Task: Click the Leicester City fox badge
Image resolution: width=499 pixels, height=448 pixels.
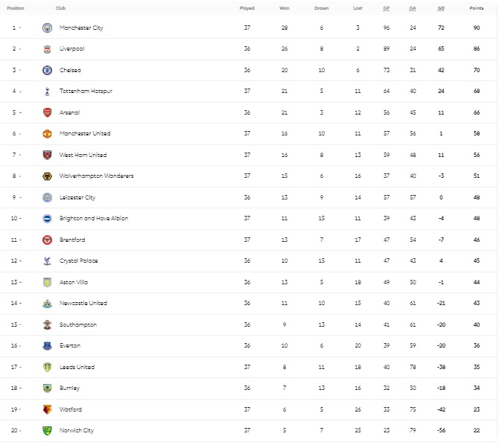Action: tap(48, 197)
